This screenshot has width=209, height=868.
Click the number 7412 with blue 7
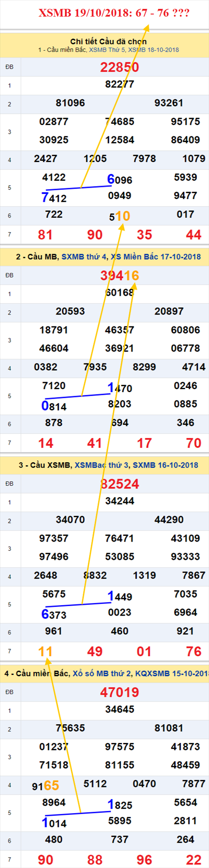[x=54, y=197]
